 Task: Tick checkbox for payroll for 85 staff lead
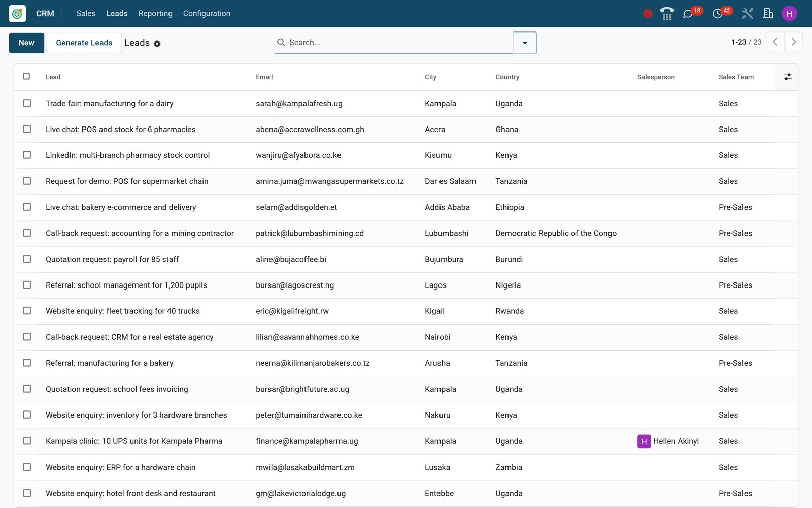27,259
